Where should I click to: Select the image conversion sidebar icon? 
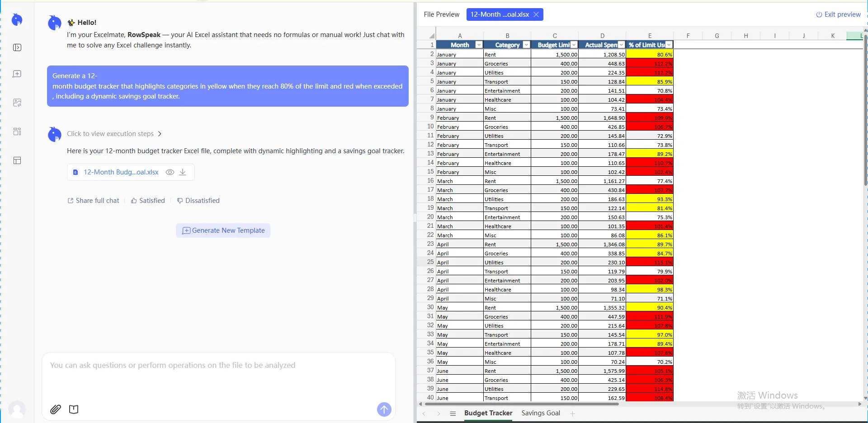(x=17, y=103)
